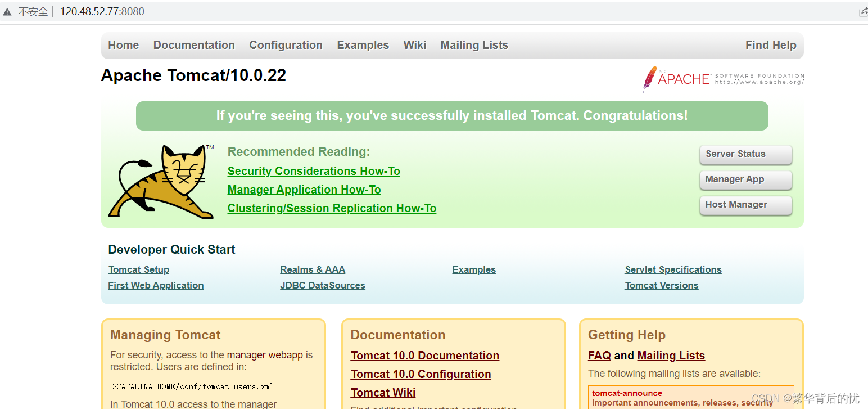This screenshot has width=868, height=409.
Task: Click the manager webapp link
Action: click(x=265, y=355)
